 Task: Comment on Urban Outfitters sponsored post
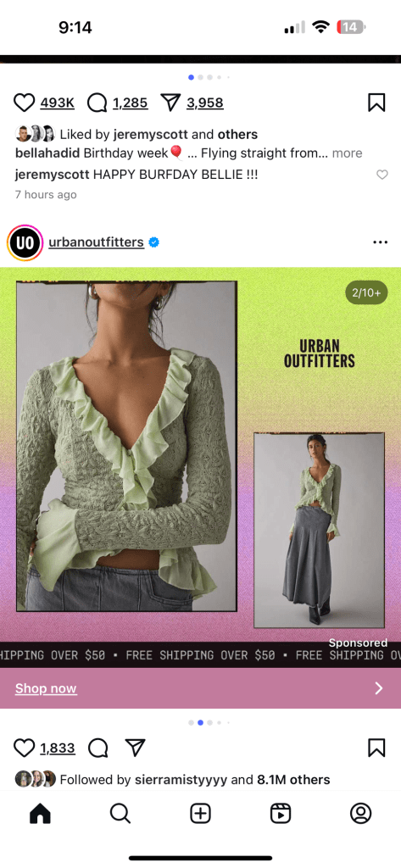tap(98, 748)
